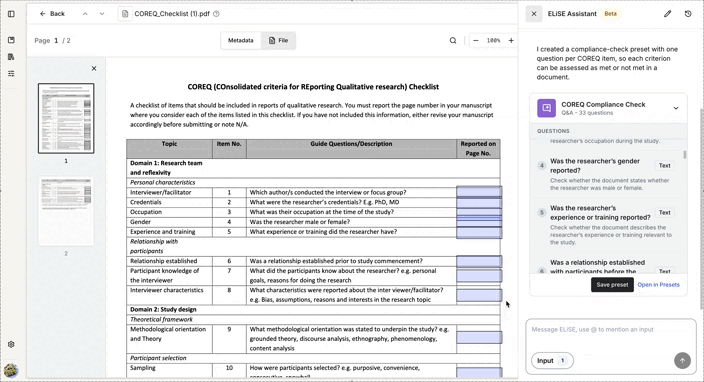
Task: Click the COREQ Compliance Check preset icon
Action: 546,108
